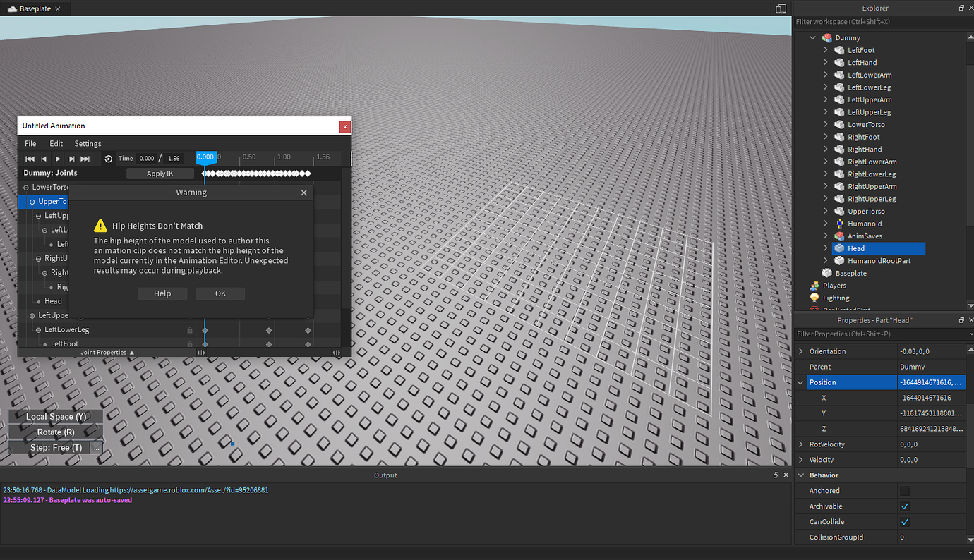Click Help in the Warning dialog
This screenshot has width=974, height=560.
point(162,293)
